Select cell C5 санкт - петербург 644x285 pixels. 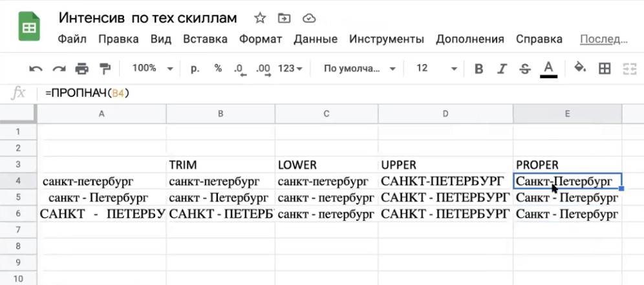pyautogui.click(x=327, y=198)
